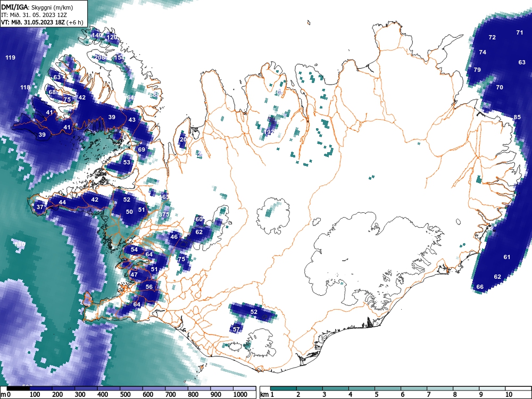The image size is (532, 399).
Task: Click the '500' label on meters scale
Action: (x=125, y=395)
